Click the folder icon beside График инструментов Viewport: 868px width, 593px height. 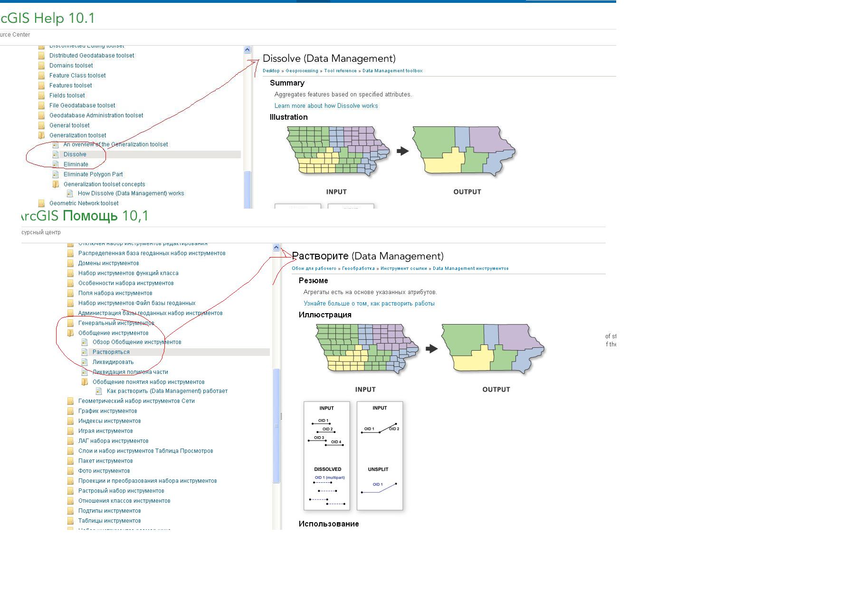71,411
